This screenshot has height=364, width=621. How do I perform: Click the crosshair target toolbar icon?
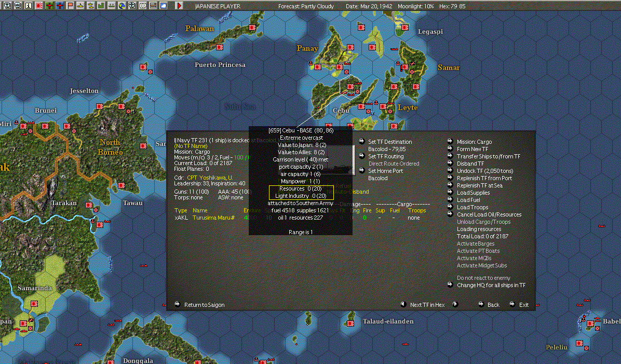click(132, 6)
